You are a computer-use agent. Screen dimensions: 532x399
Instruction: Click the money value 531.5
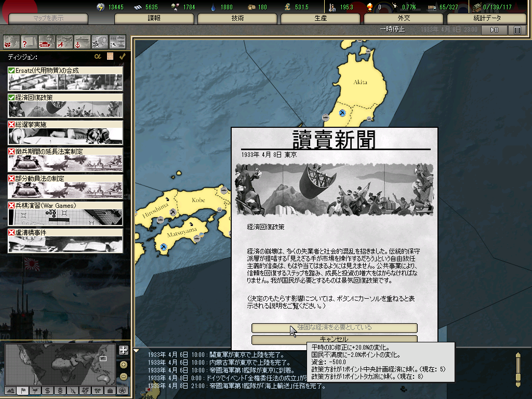coord(302,7)
